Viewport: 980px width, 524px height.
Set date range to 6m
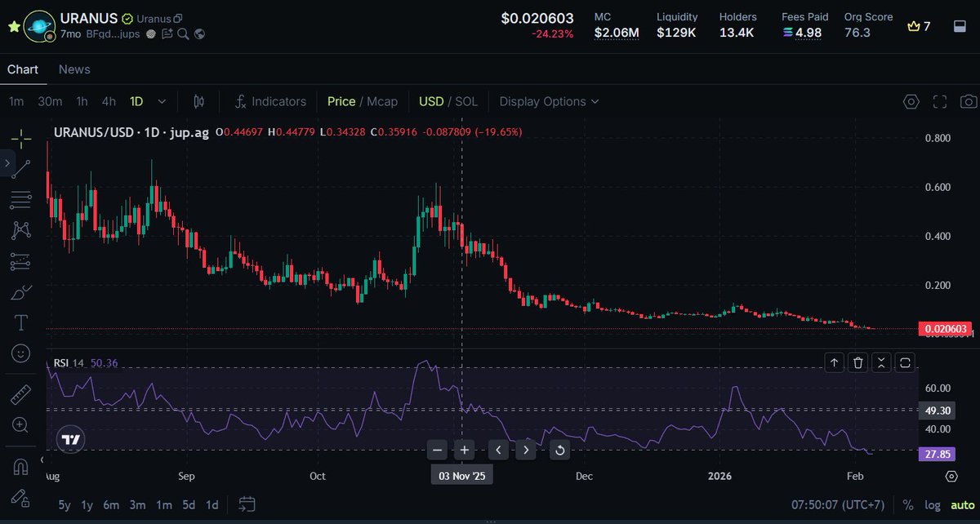(112, 504)
